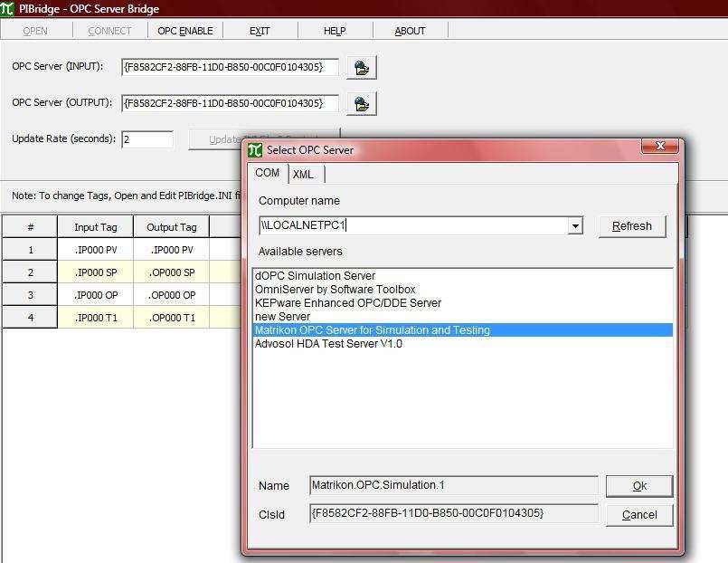Click the Output Tag cell in row 1

pyautogui.click(x=171, y=250)
